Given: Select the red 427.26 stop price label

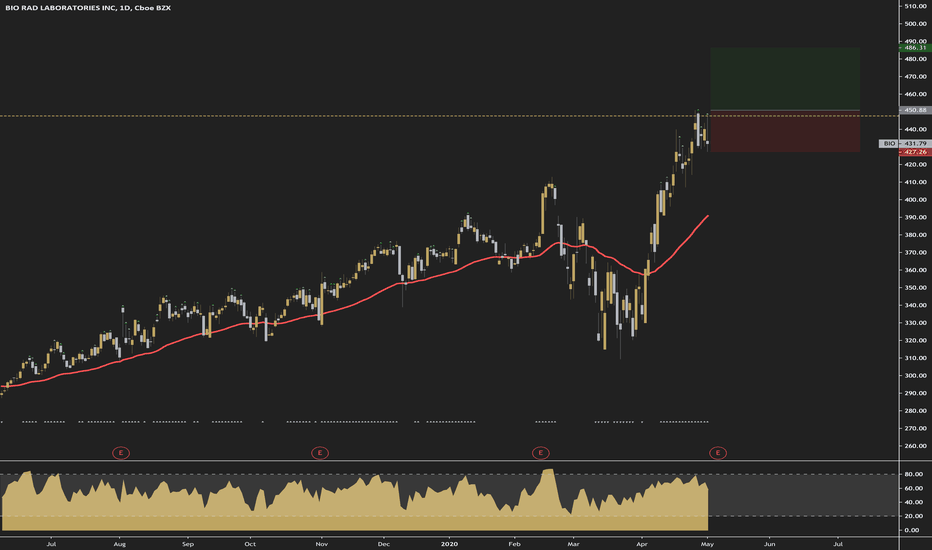Looking at the screenshot, I should tap(915, 152).
